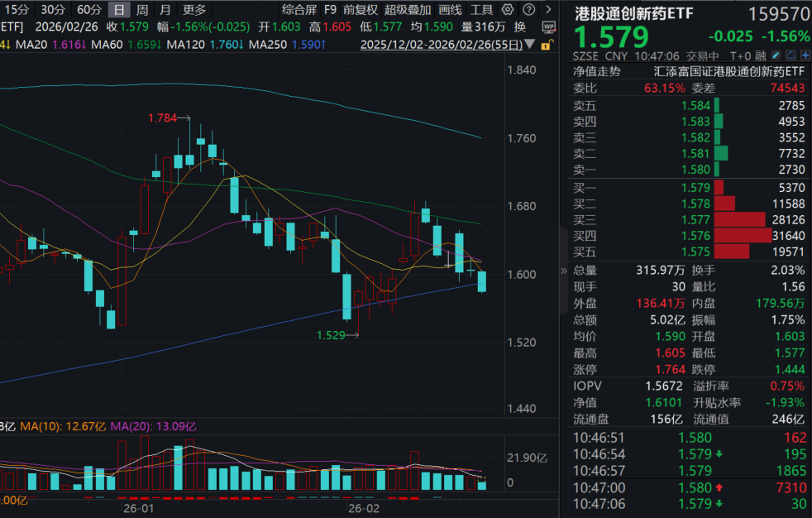The width and height of the screenshot is (812, 518).
Task: Toggle the orange padlock lock icon
Action: [x=547, y=46]
